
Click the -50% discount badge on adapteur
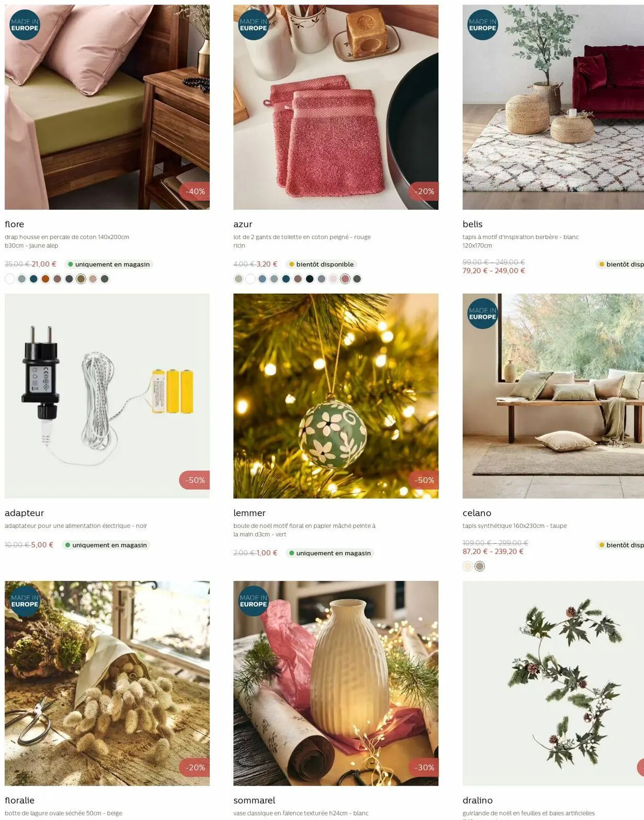tap(195, 480)
